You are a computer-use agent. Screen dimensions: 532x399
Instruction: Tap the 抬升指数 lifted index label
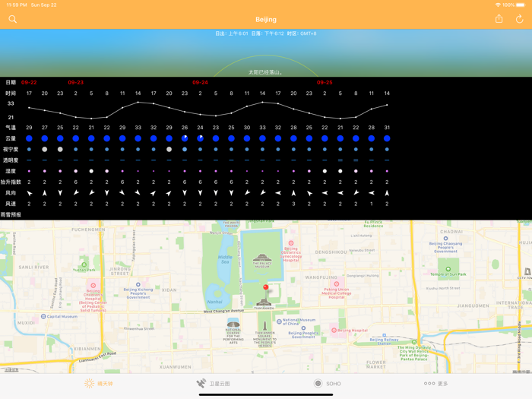[11, 182]
